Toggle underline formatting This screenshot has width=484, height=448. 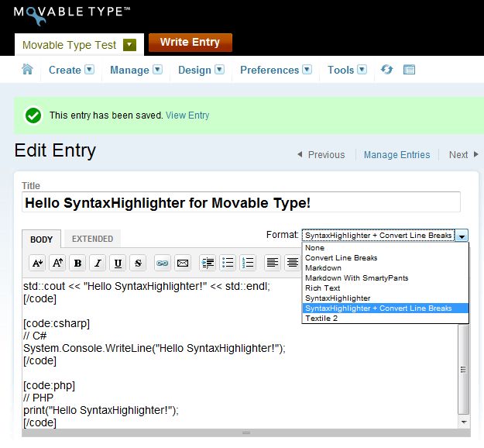[x=118, y=263]
